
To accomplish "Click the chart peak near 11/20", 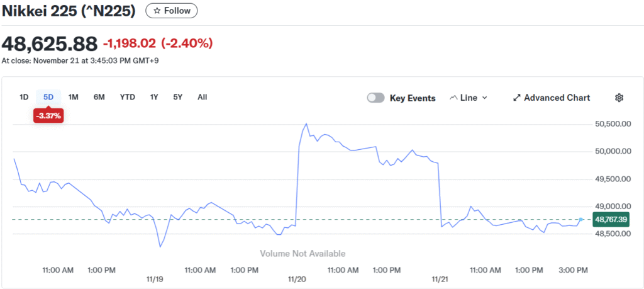I will [x=306, y=124].
